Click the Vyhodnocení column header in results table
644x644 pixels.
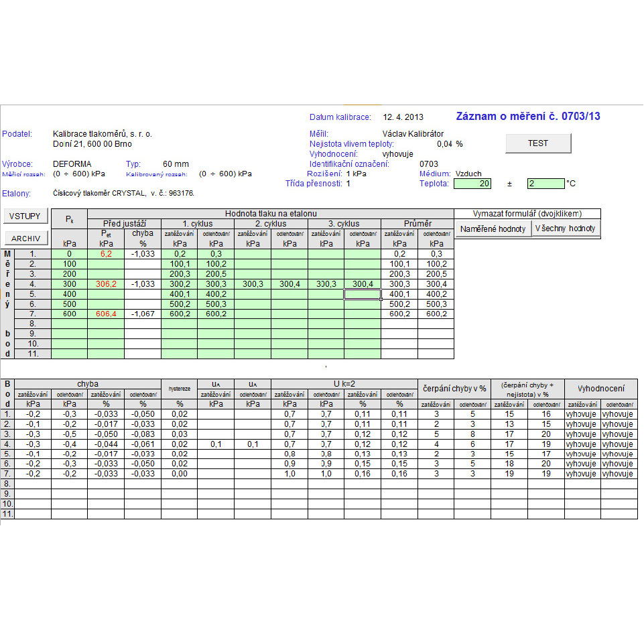point(601,389)
